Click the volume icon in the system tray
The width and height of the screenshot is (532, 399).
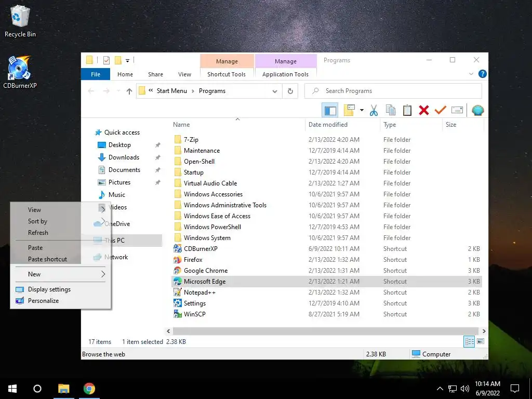pyautogui.click(x=465, y=389)
